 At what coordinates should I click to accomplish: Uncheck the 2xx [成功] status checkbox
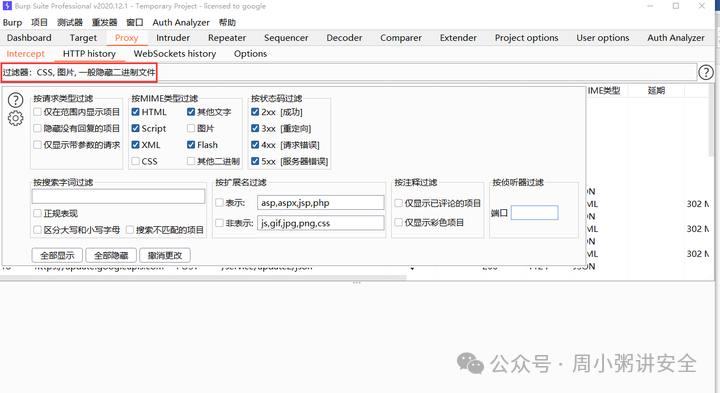pyautogui.click(x=255, y=112)
